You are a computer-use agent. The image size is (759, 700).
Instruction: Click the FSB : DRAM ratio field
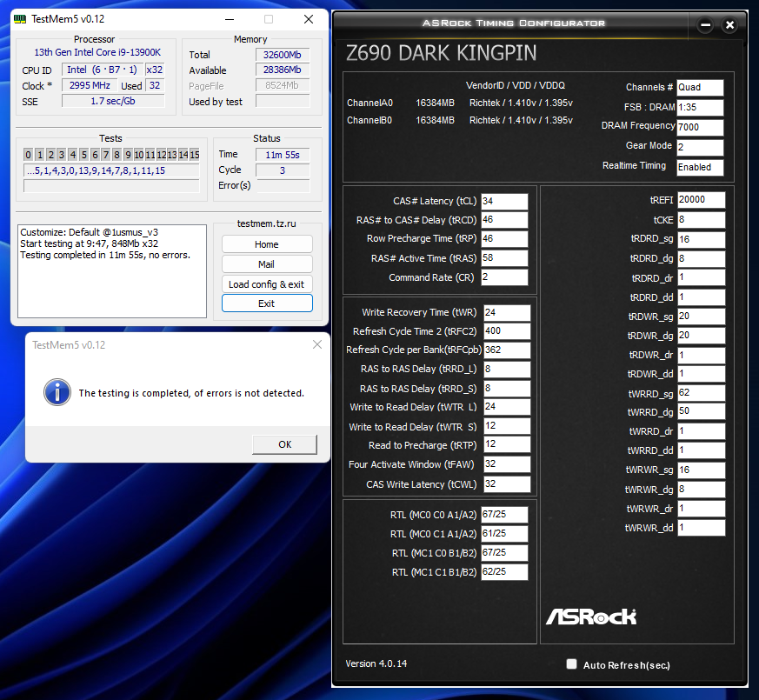pos(700,108)
